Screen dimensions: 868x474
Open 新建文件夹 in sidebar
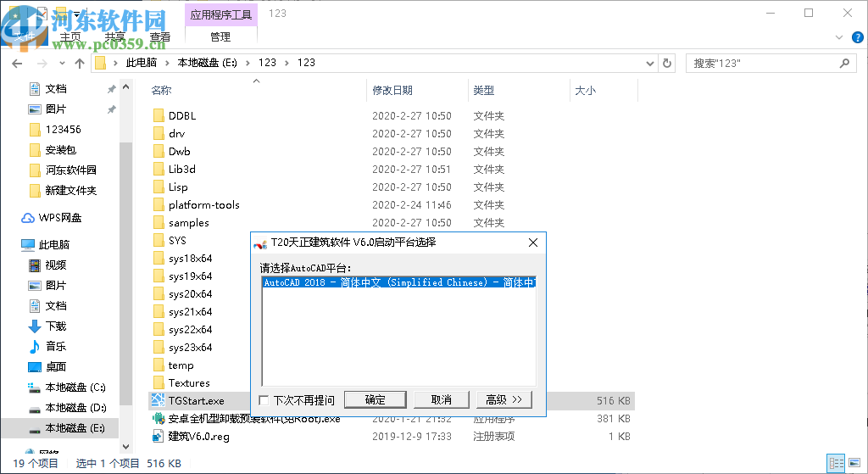point(71,191)
